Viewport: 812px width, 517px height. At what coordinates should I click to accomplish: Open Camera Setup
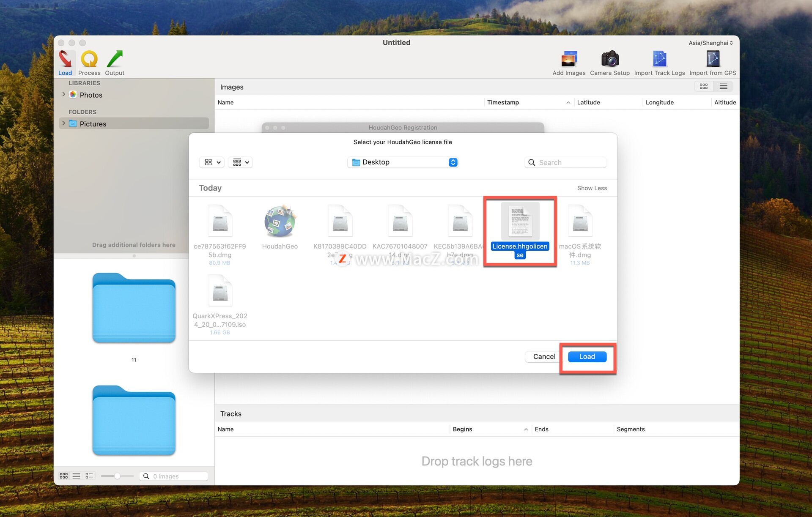pyautogui.click(x=610, y=63)
